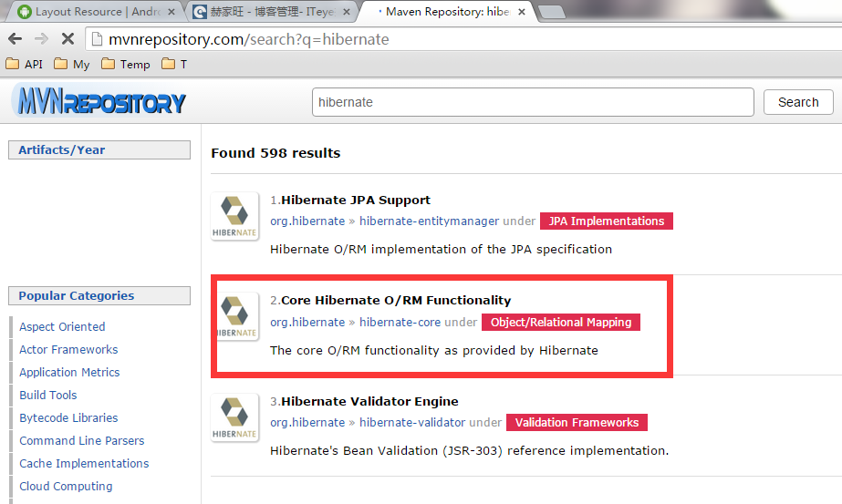Click Hibernate logo of JPA Support result
The width and height of the screenshot is (842, 504).
click(234, 216)
